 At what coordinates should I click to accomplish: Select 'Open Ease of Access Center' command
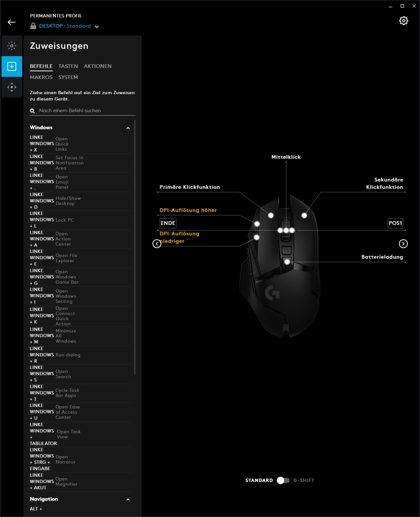click(x=80, y=412)
